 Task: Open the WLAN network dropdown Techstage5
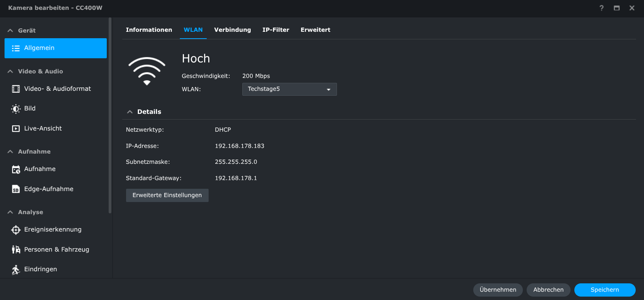289,89
